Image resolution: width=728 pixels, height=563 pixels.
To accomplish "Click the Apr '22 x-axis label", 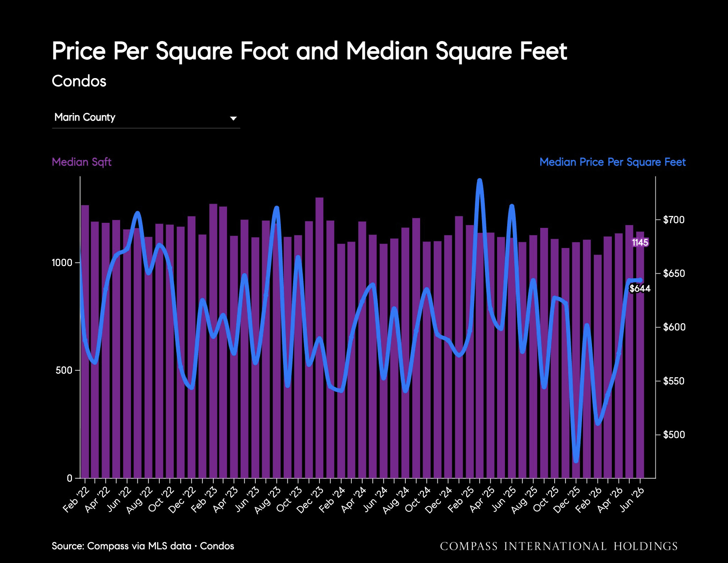I will [x=98, y=499].
